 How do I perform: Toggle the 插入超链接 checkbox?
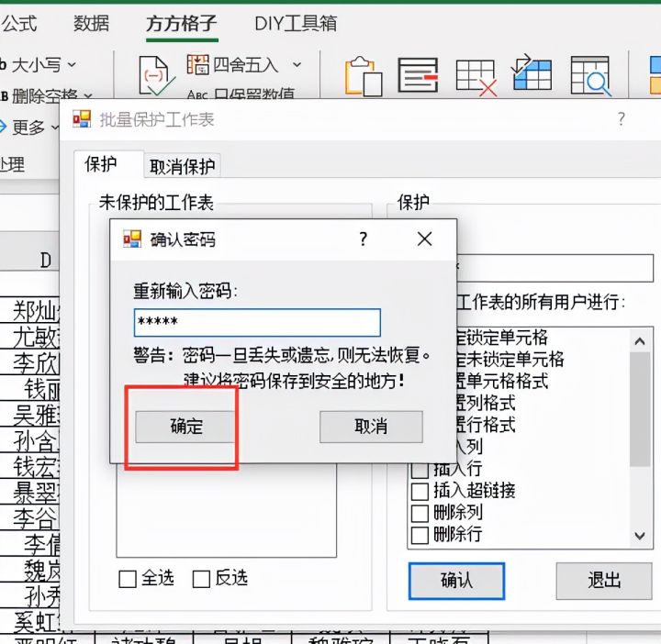point(420,491)
